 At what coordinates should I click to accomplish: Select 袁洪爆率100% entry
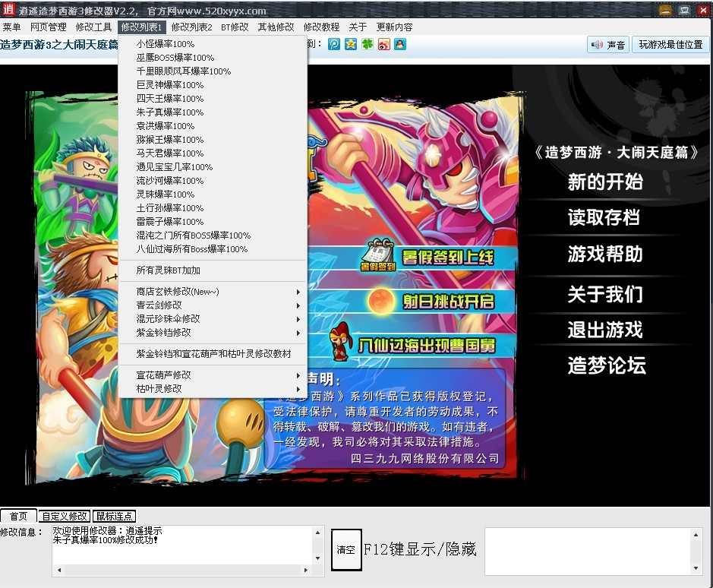point(213,126)
